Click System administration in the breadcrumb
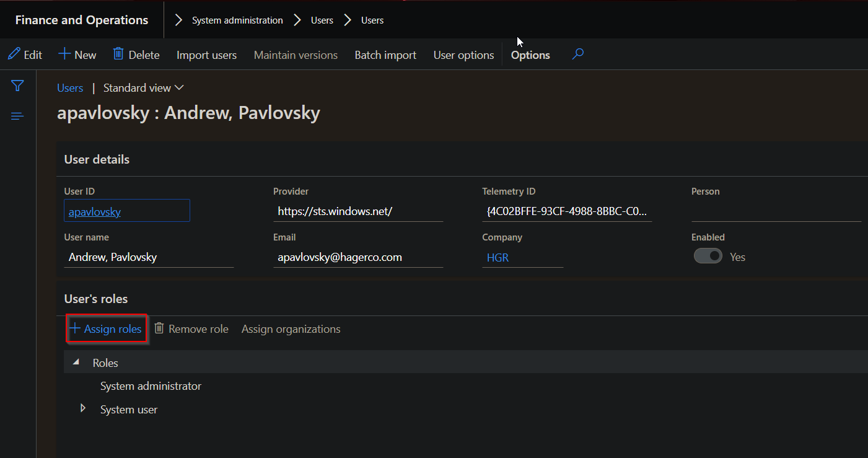Screen dimensions: 868x458 pyautogui.click(x=237, y=20)
